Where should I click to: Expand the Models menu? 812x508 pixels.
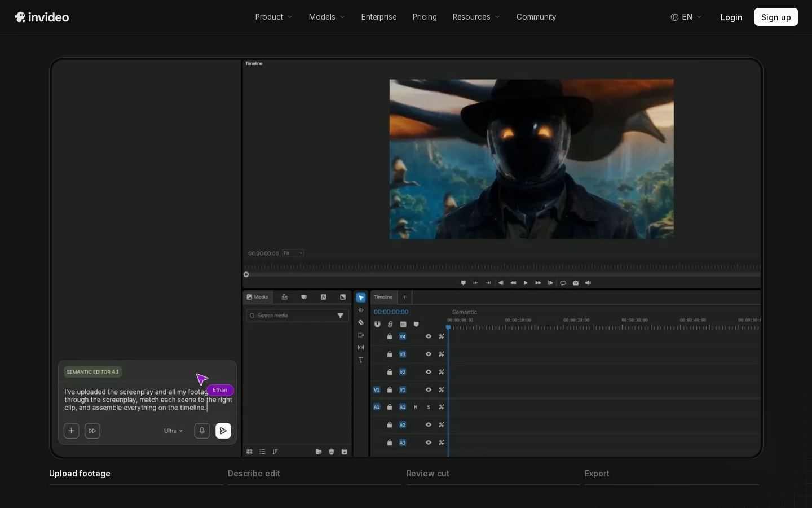pyautogui.click(x=326, y=17)
